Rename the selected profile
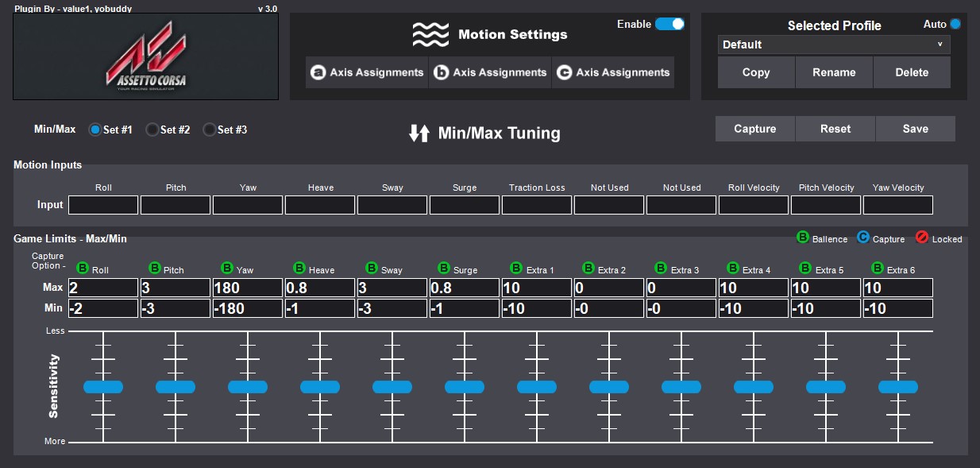This screenshot has height=468, width=980. [x=834, y=72]
